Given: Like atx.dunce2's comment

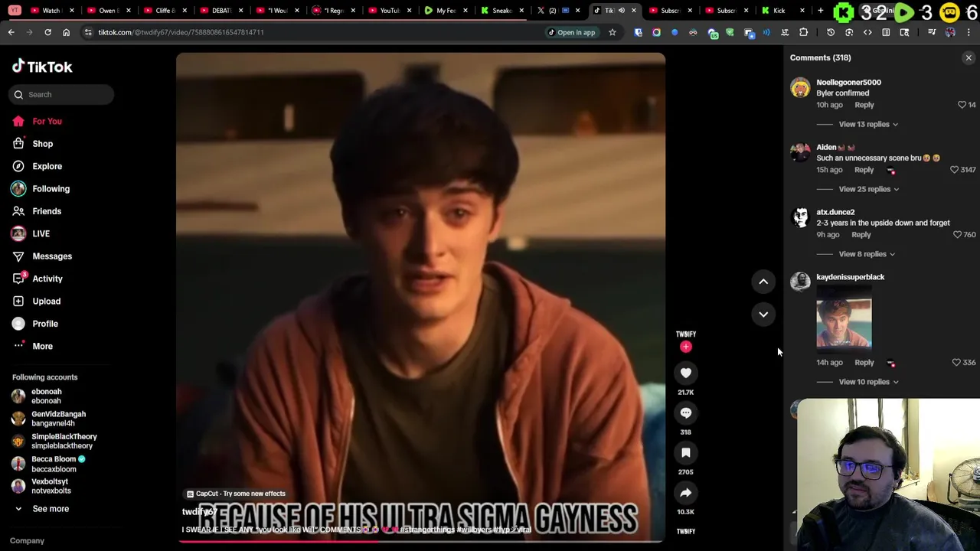Looking at the screenshot, I should 957,235.
